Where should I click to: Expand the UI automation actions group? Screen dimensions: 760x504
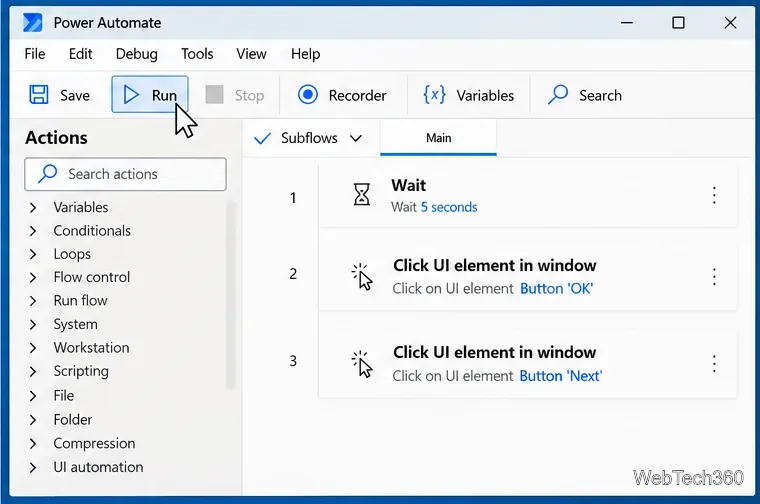[x=33, y=468]
